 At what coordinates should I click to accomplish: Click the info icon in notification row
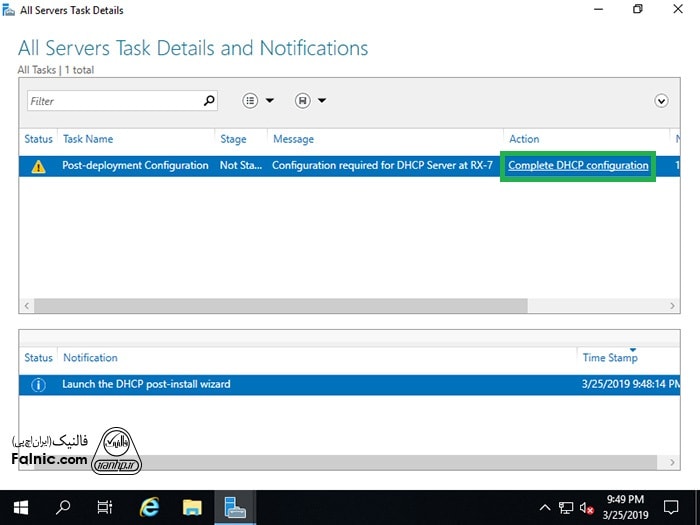38,384
